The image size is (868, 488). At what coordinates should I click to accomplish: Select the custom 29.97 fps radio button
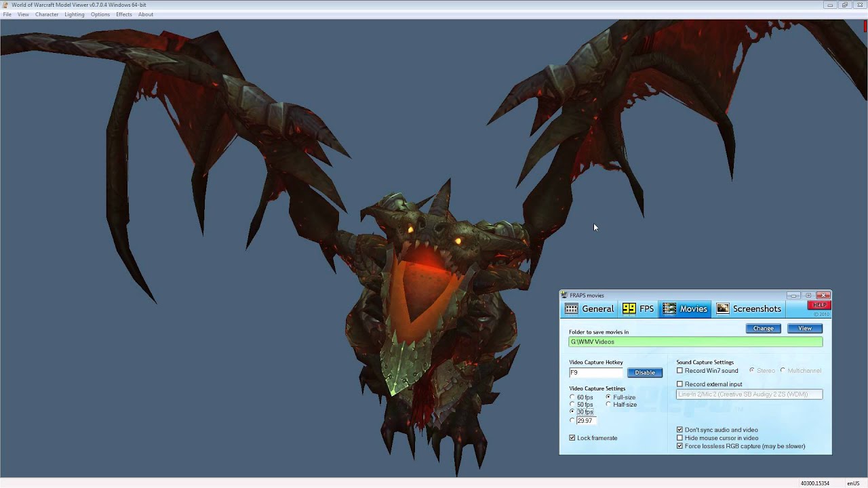tap(572, 421)
